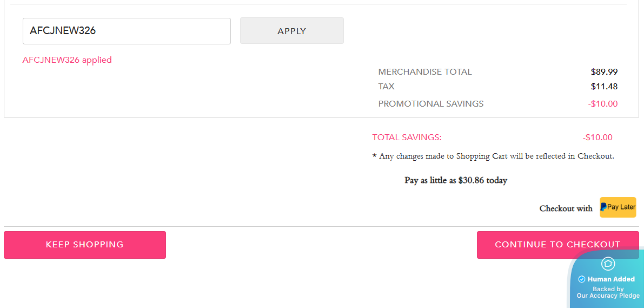Focus the promo code input field
644x308 pixels.
127,31
